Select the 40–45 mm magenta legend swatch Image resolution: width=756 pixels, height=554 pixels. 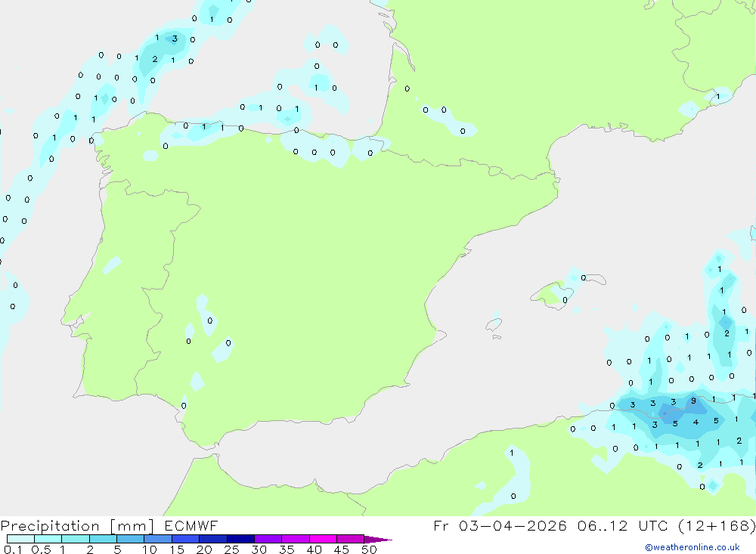pyautogui.click(x=323, y=539)
